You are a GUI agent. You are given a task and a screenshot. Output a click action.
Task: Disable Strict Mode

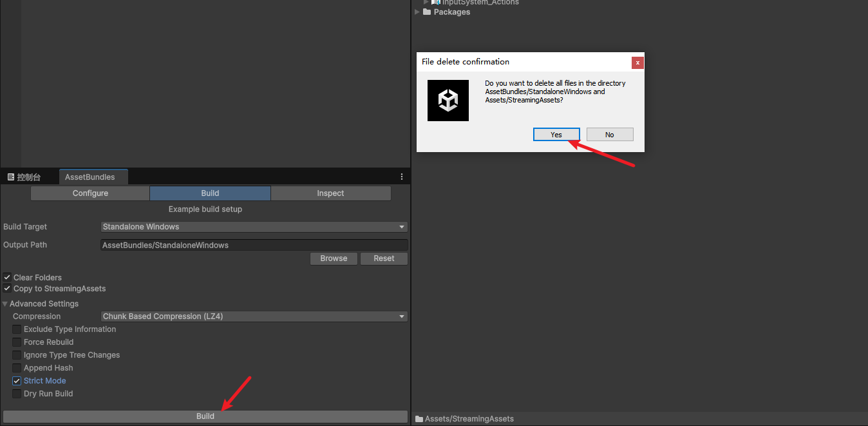[x=17, y=380]
